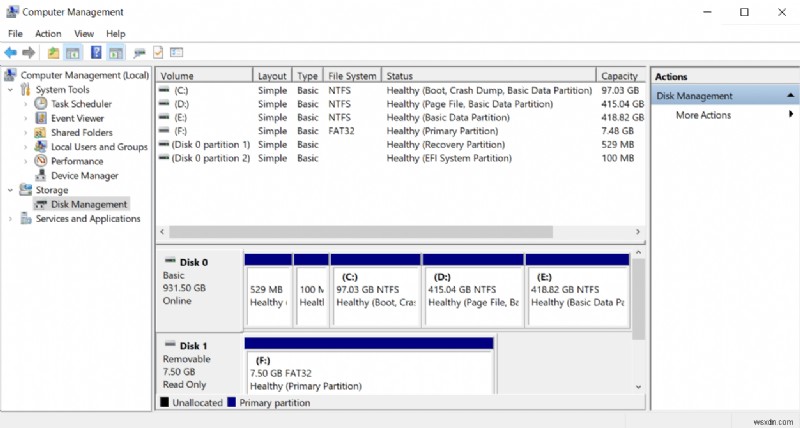Screen dimensions: 800x428
Task: Open the File menu
Action: [15, 34]
